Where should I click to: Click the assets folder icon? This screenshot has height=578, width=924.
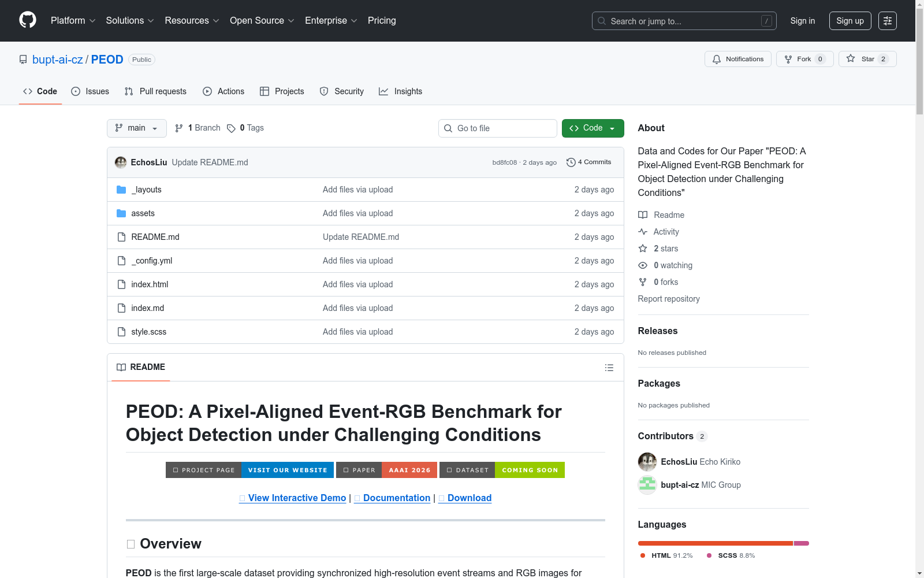[x=121, y=213]
